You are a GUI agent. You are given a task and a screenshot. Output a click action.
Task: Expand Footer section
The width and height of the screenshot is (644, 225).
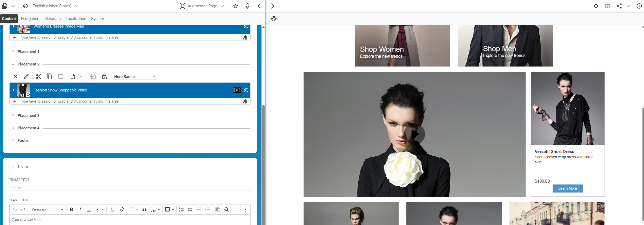coord(13,141)
